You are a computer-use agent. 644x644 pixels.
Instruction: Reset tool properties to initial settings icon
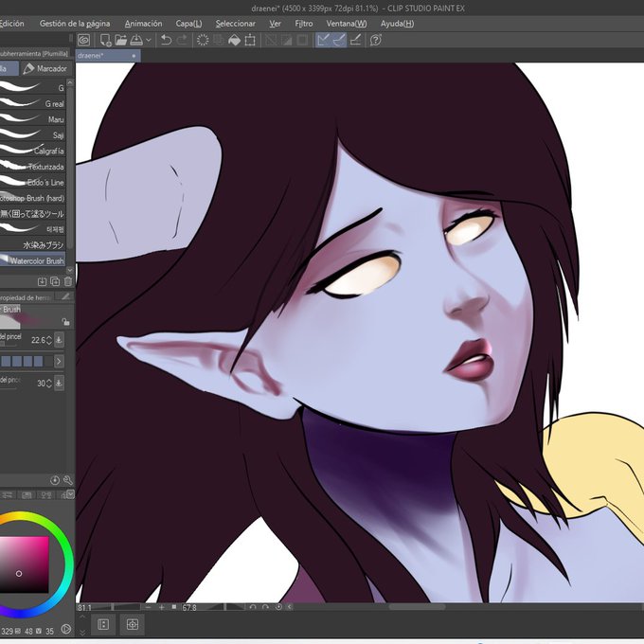coord(55,480)
